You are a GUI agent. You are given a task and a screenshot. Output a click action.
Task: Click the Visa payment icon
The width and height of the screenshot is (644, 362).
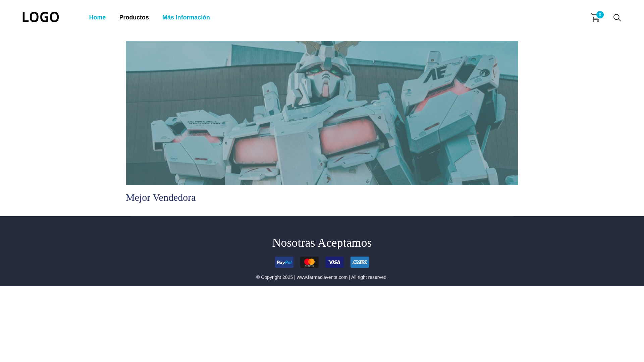tap(334, 262)
